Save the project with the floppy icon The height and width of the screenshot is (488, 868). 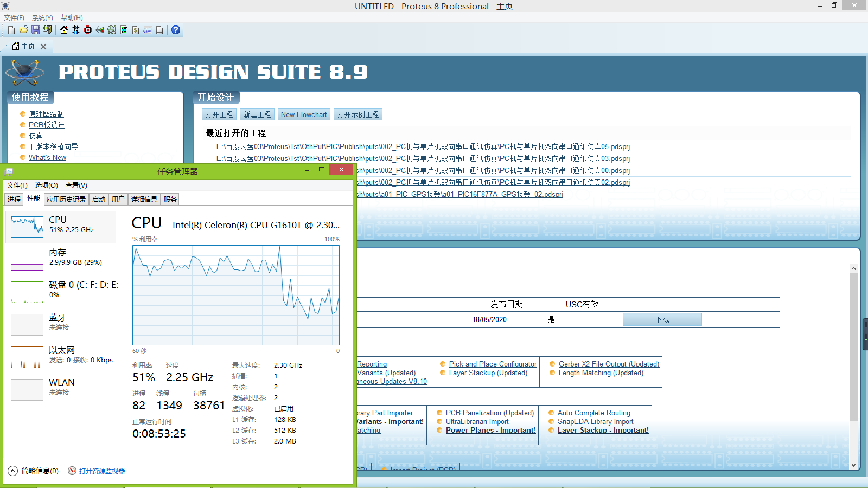[36, 30]
